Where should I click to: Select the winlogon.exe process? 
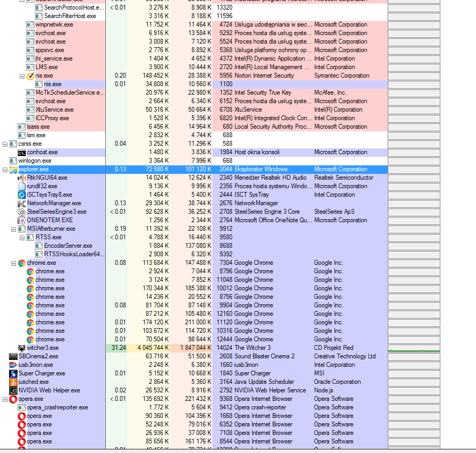point(194,161)
